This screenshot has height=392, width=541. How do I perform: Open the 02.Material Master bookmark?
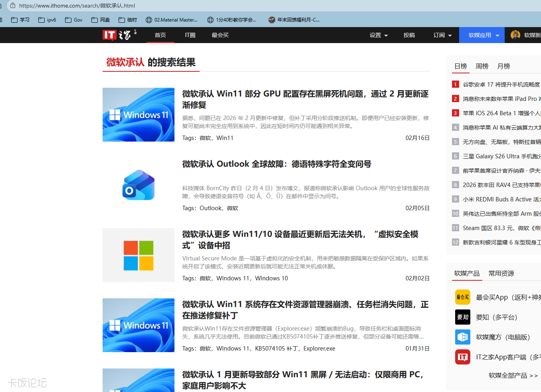coord(172,20)
